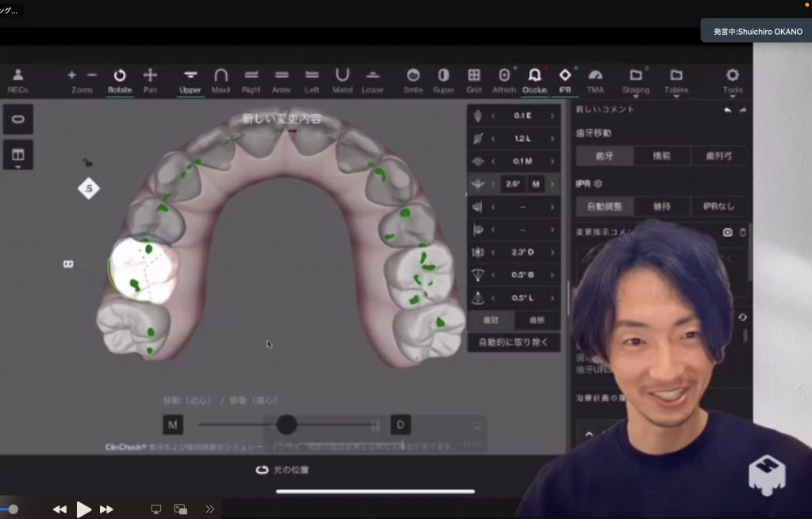This screenshot has height=519, width=812.
Task: Select the left tab under movement controls
Action: coord(491,320)
